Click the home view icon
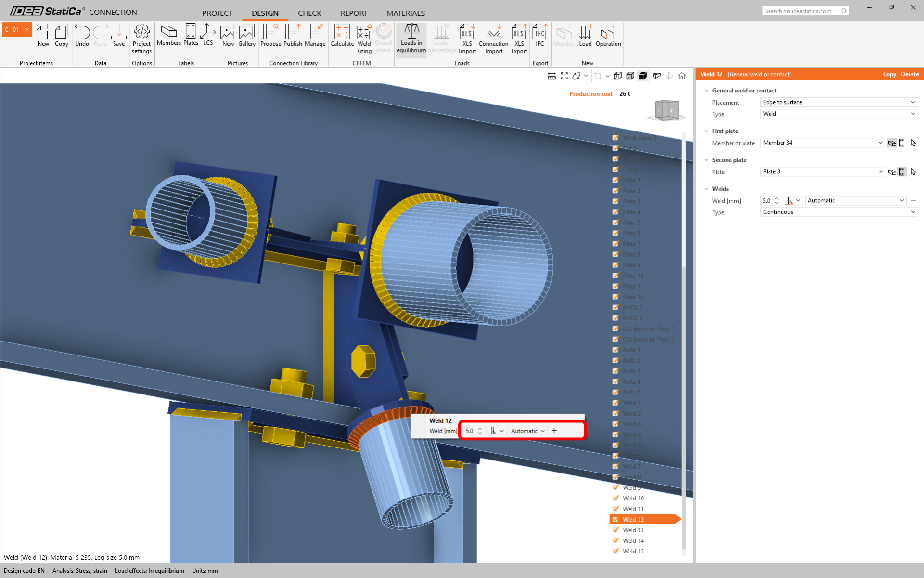Viewport: 924px width, 578px height. pos(682,76)
